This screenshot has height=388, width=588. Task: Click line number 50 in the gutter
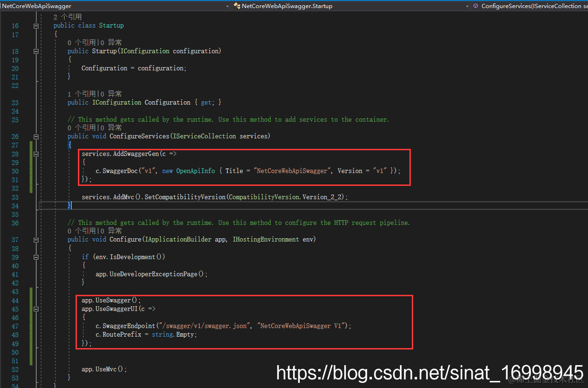coord(15,352)
